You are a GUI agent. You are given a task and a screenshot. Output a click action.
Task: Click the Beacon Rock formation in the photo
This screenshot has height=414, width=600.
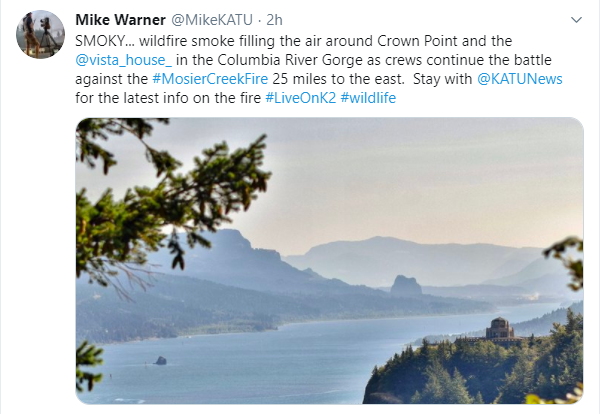coord(406,286)
